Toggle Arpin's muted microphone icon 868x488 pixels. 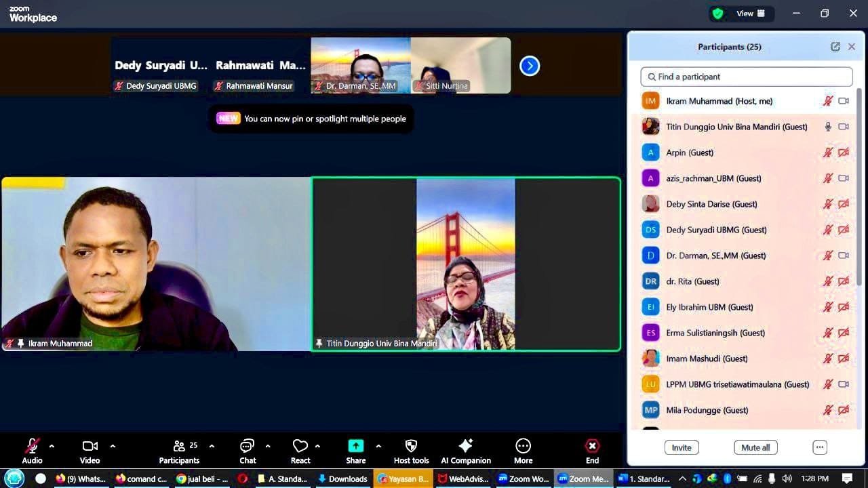click(827, 152)
